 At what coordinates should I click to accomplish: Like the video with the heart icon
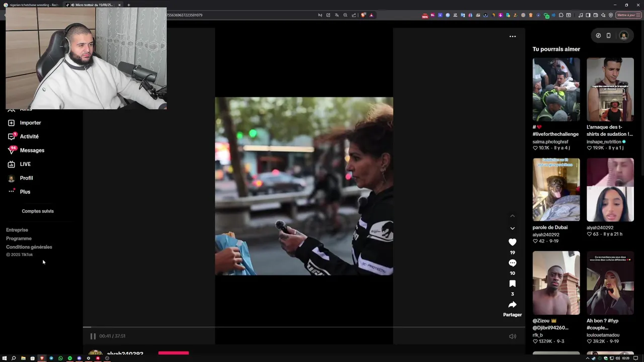512,242
